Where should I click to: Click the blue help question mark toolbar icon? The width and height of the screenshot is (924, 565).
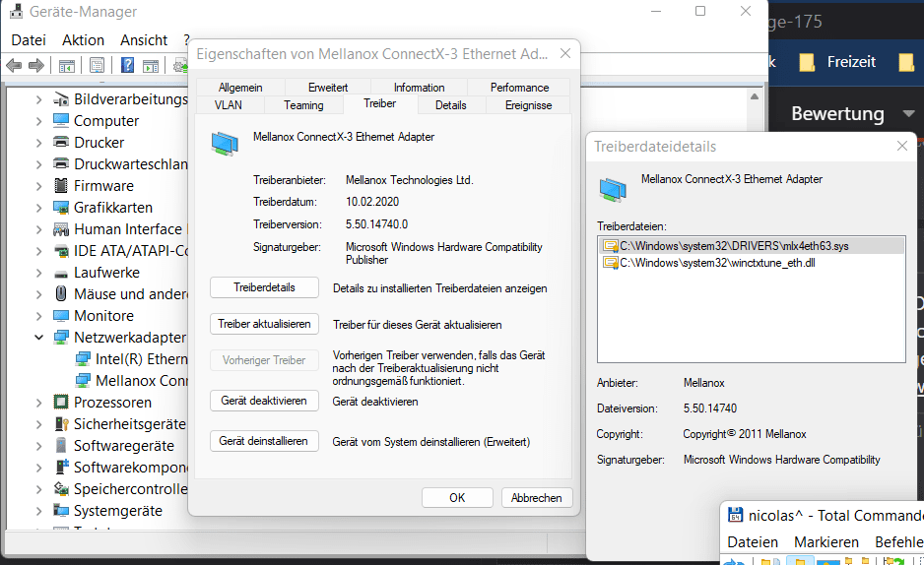[x=127, y=65]
